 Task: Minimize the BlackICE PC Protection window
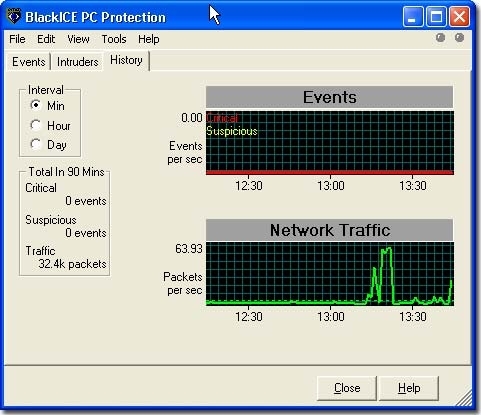(413, 16)
